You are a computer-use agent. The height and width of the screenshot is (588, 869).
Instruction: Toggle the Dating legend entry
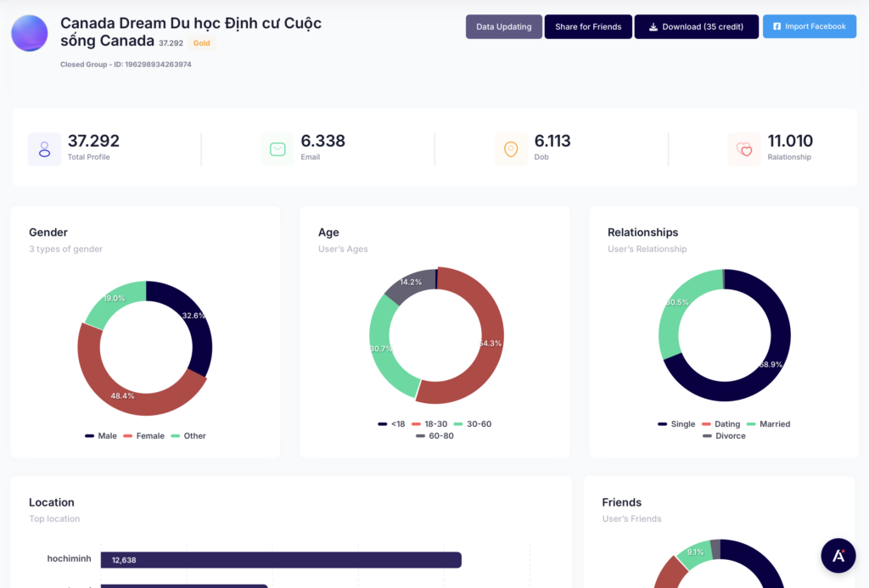[x=721, y=424]
